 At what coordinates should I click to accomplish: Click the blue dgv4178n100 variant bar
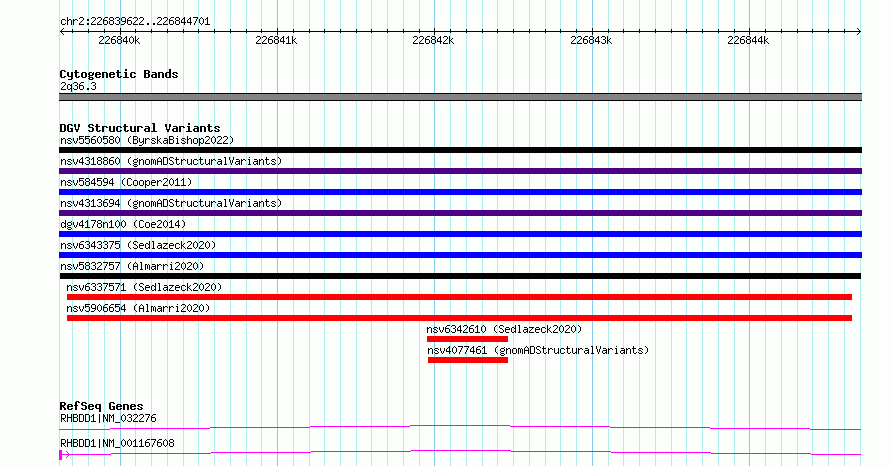coord(460,234)
